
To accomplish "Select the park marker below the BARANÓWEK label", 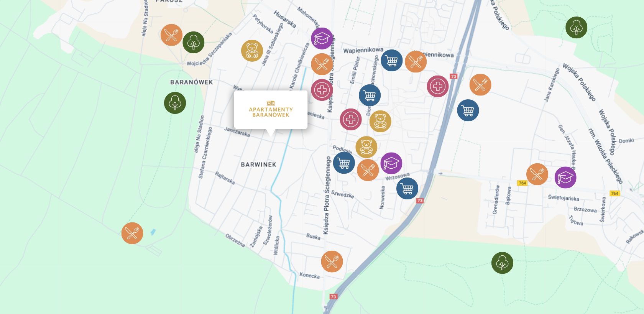I will pos(175,103).
